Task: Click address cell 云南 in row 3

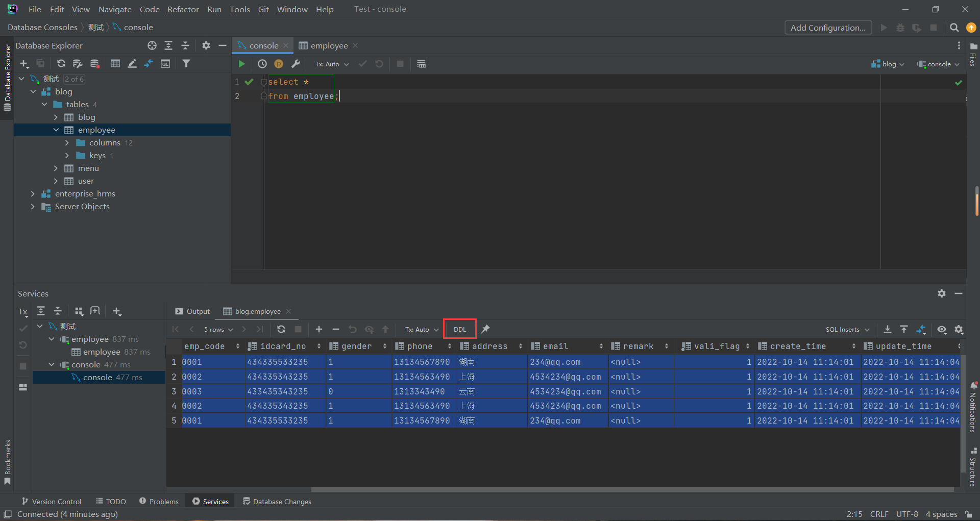Action: (492, 391)
